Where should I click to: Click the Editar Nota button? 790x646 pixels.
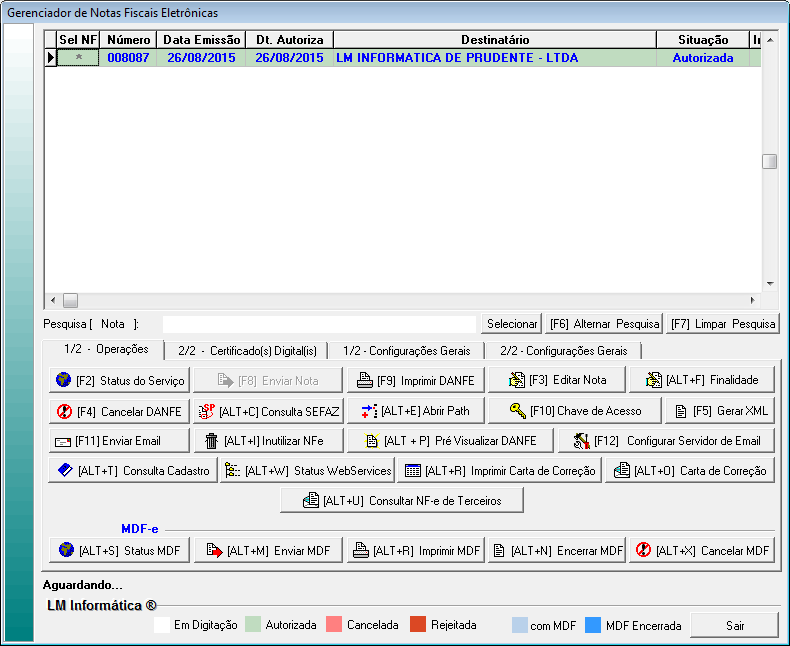(x=557, y=381)
